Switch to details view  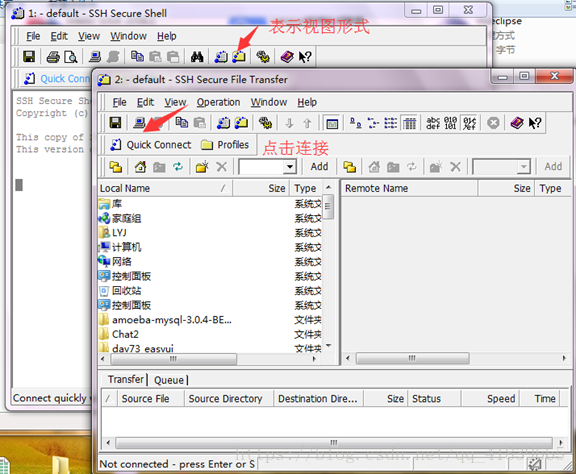coord(409,123)
